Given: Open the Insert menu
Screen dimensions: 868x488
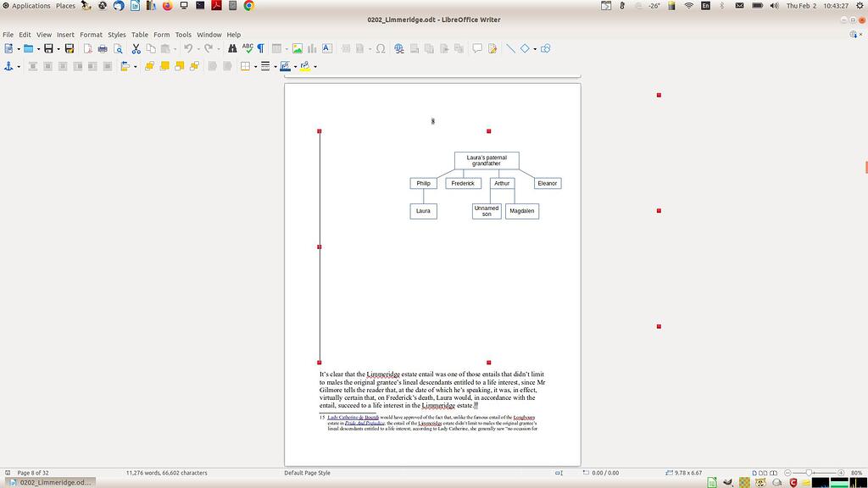Looking at the screenshot, I should pos(65,35).
